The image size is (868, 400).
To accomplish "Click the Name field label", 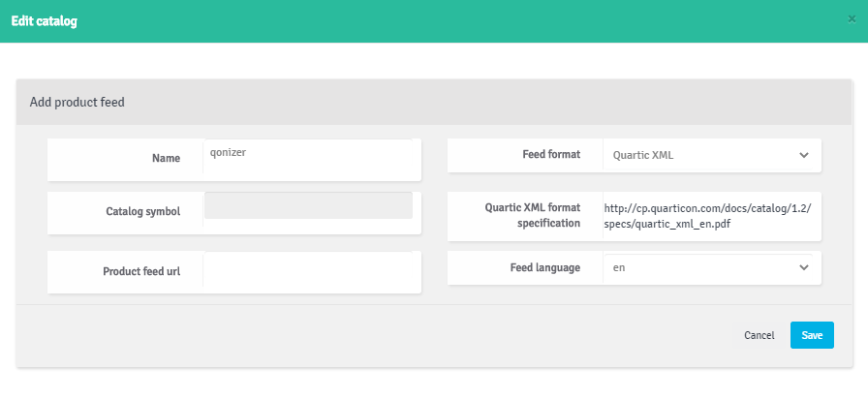I will 166,158.
